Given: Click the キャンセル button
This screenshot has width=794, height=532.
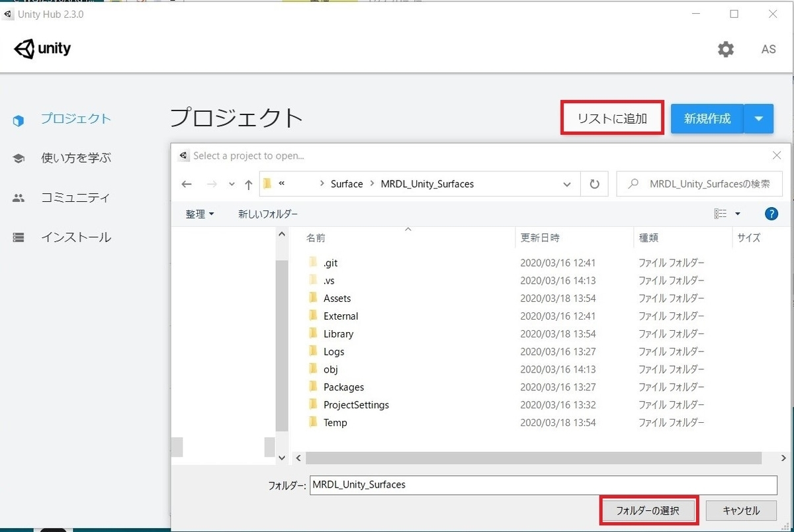Looking at the screenshot, I should click(741, 511).
